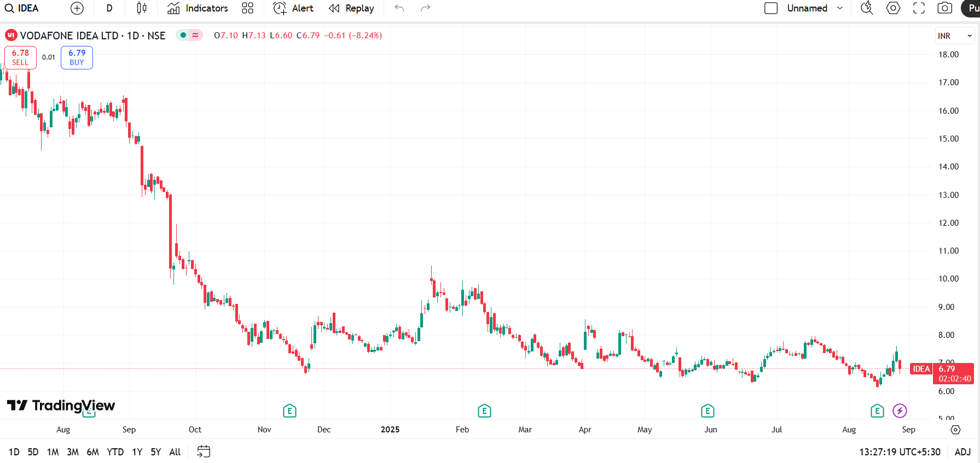Select the 5Y date range
Image resolution: width=980 pixels, height=463 pixels.
pos(156,452)
